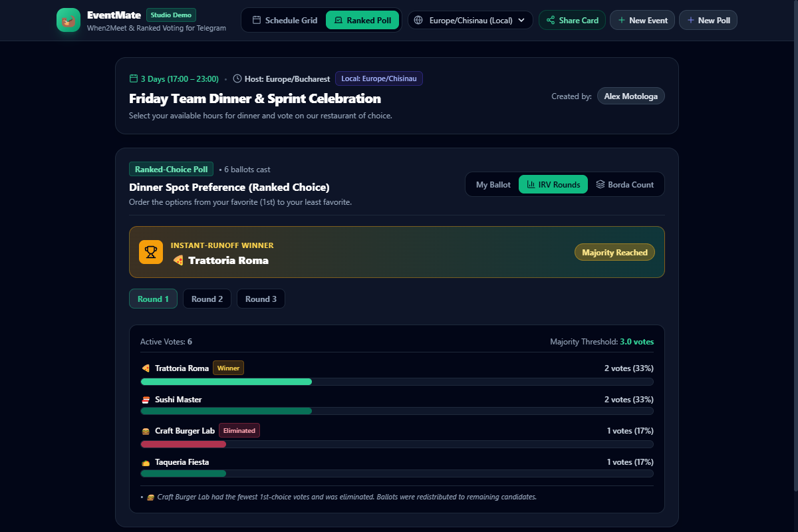Click the 6 ballots cast text
Viewport: 798px width, 532px height.
pos(245,170)
